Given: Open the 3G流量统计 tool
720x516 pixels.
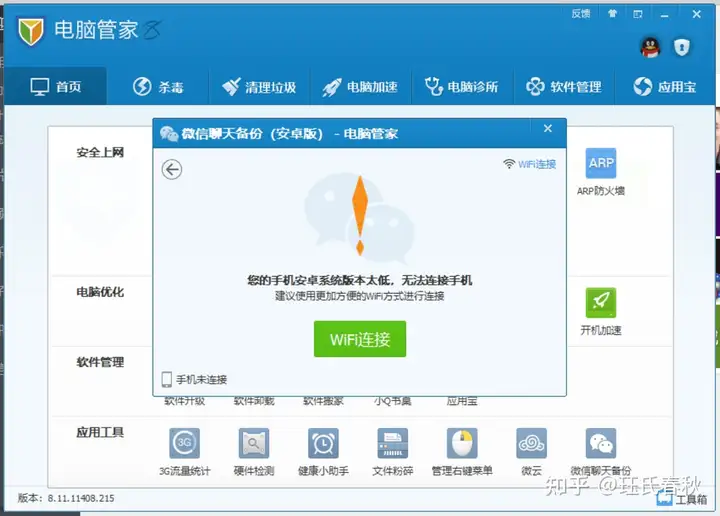Looking at the screenshot, I should (184, 452).
